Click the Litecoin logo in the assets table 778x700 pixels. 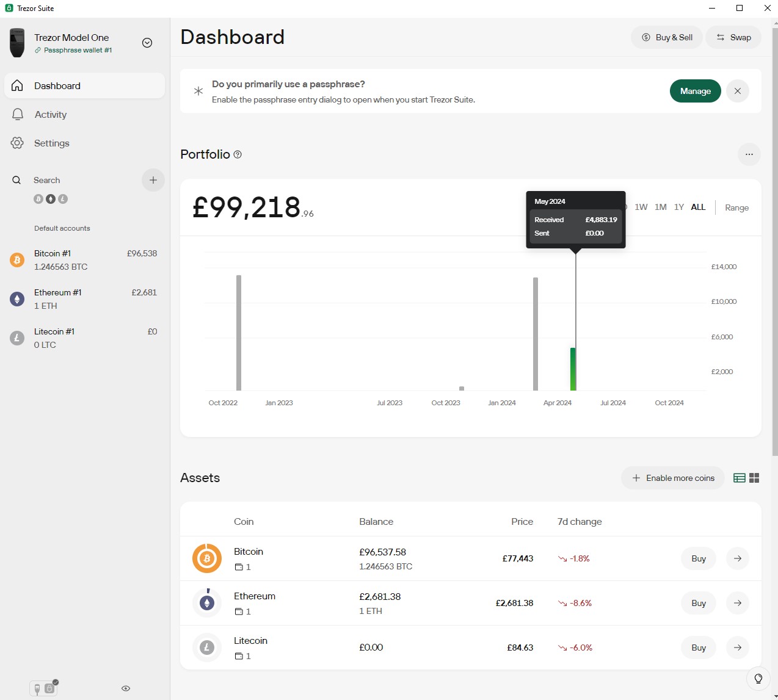[x=207, y=648]
